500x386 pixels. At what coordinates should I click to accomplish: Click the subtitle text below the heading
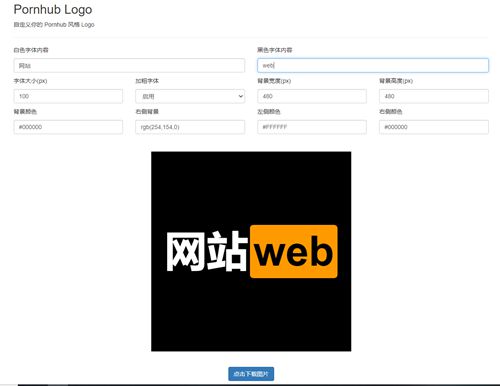[54, 25]
